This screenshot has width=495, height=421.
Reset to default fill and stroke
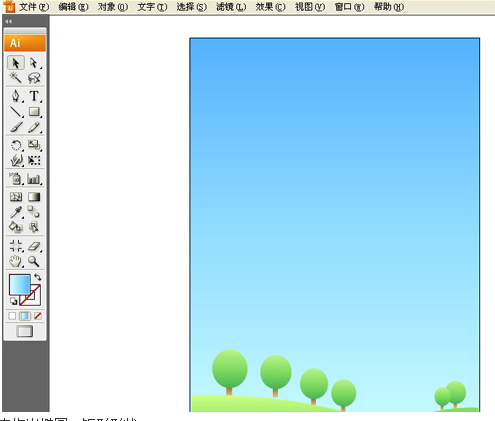13,301
